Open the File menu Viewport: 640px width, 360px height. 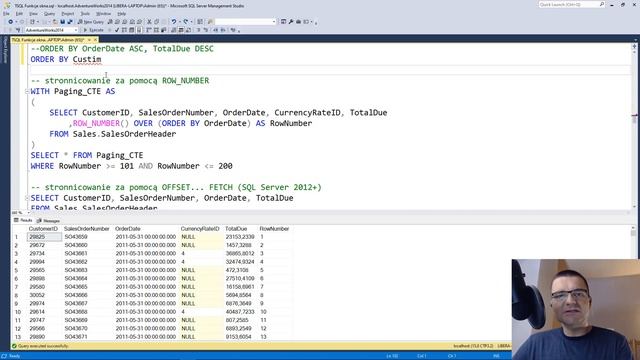(6, 13)
